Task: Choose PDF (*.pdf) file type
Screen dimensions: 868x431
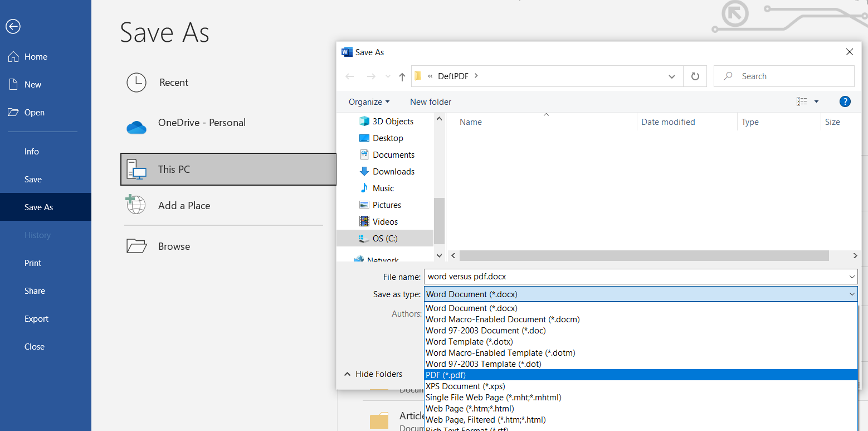Action: tap(641, 375)
